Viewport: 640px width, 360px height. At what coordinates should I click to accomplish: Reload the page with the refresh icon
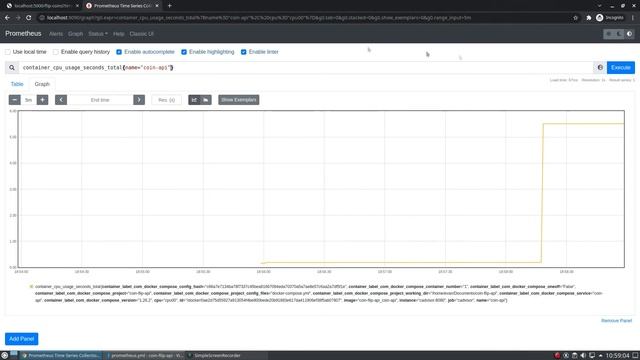pos(29,18)
